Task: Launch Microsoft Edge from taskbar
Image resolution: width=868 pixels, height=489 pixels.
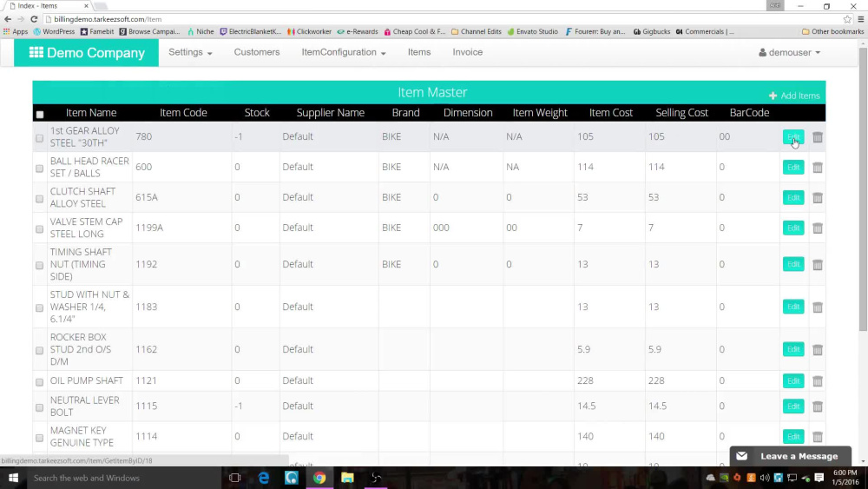Action: coord(264,478)
